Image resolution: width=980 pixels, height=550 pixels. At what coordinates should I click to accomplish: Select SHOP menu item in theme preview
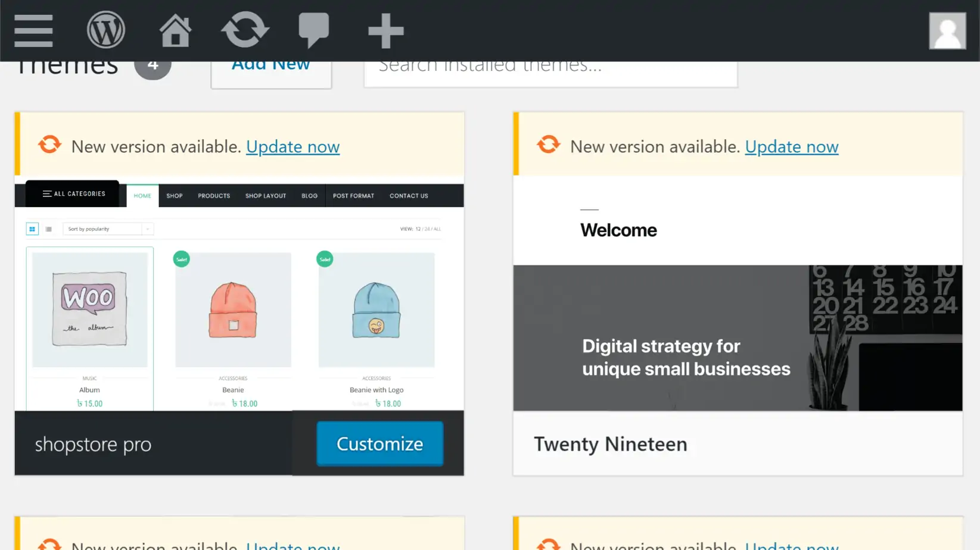click(x=175, y=196)
